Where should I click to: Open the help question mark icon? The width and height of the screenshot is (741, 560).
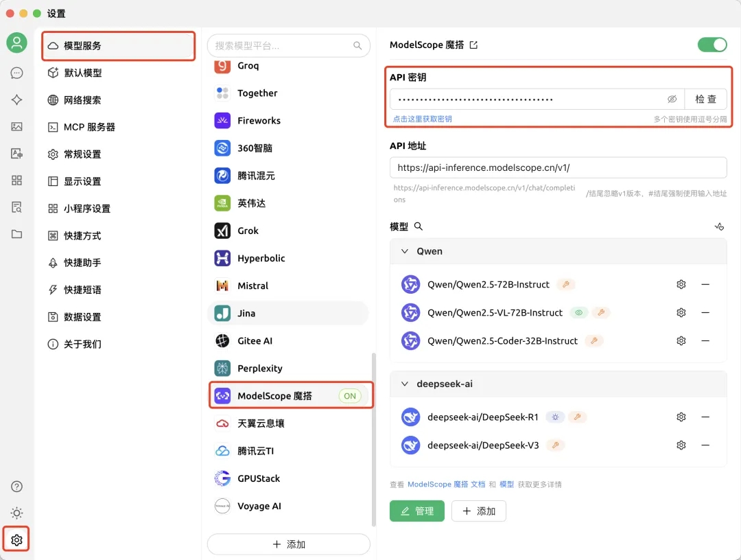[x=16, y=487]
